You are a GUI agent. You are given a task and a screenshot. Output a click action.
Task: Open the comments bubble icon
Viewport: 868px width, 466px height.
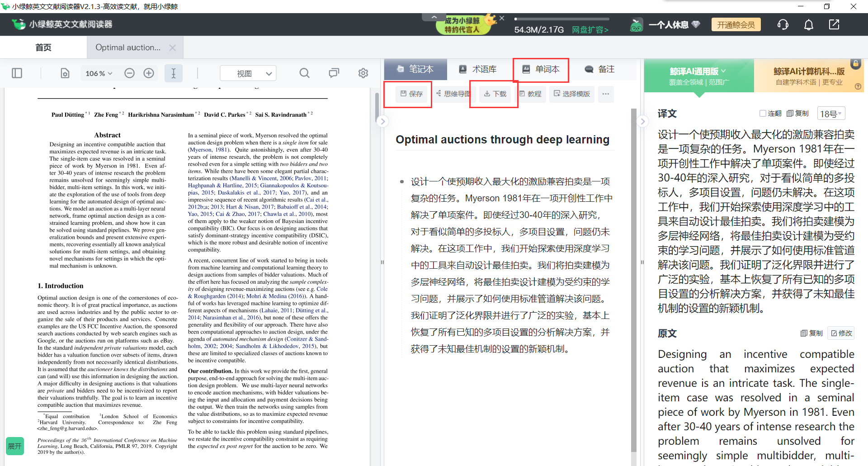[334, 73]
